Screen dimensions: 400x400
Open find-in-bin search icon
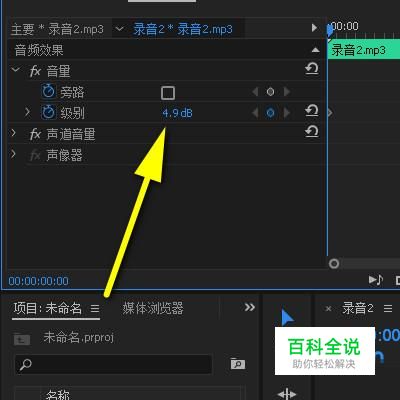click(238, 364)
